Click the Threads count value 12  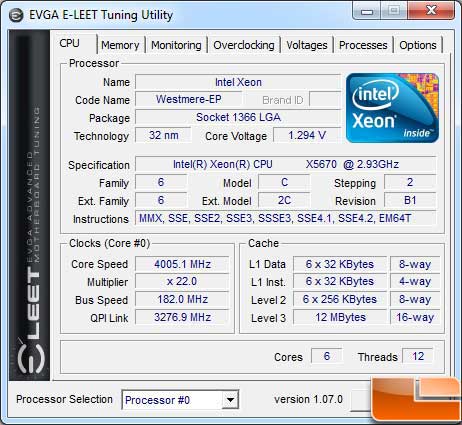click(x=418, y=356)
